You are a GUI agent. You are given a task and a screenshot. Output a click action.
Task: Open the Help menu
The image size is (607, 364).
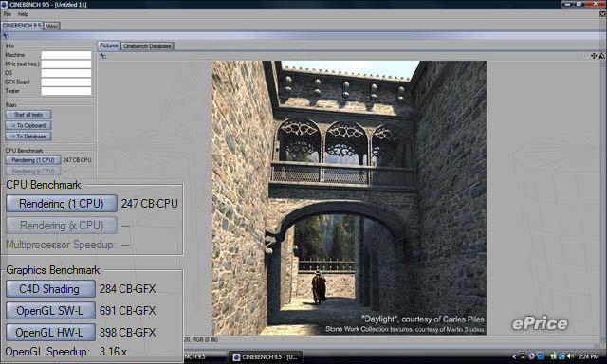pos(23,14)
